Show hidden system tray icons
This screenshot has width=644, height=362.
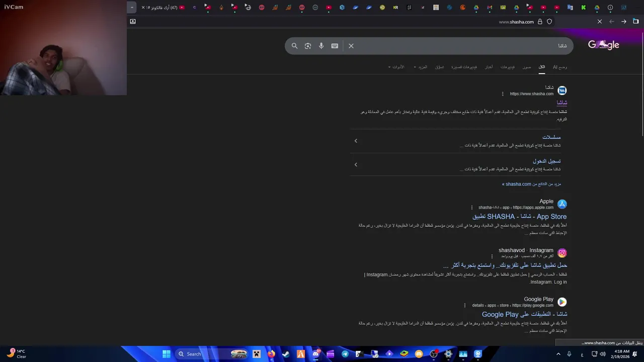tap(558, 354)
